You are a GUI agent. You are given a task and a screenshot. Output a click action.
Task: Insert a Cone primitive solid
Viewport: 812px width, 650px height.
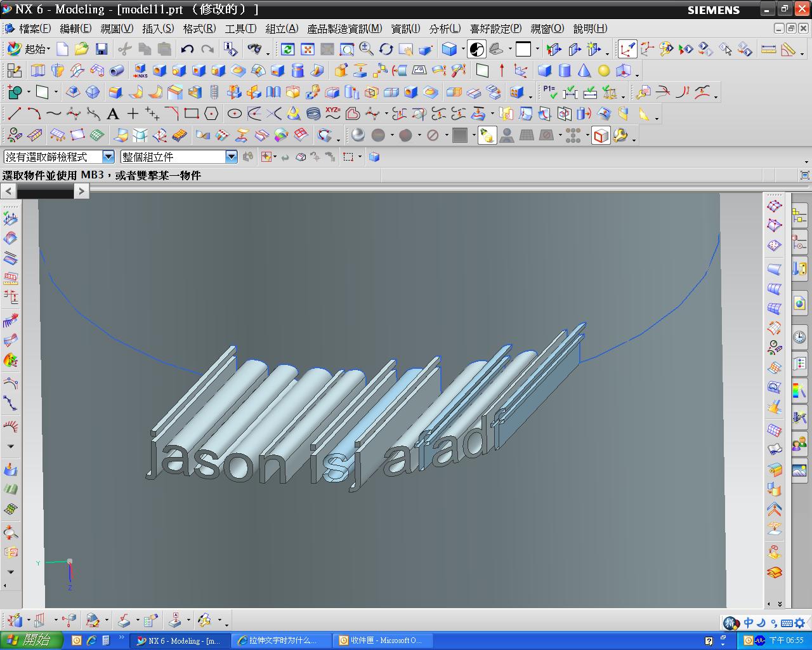pos(584,70)
